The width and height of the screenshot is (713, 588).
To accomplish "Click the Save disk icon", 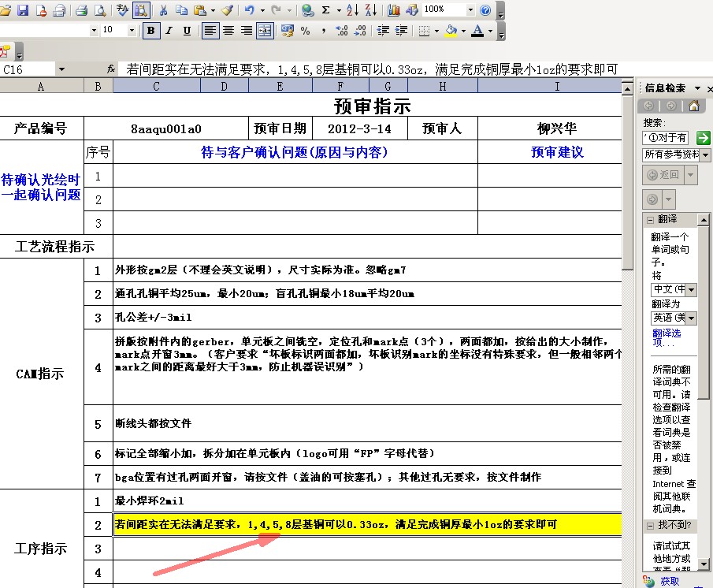I will [x=23, y=10].
